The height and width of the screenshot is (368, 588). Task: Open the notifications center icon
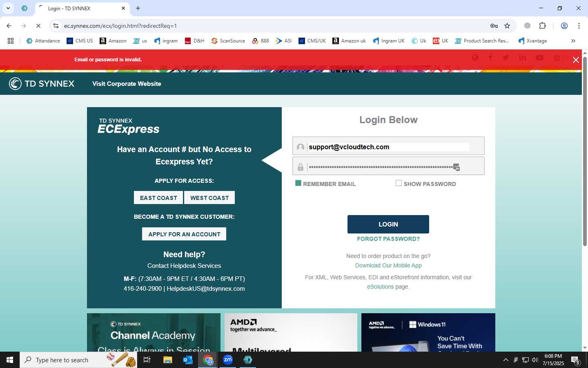tap(575, 360)
